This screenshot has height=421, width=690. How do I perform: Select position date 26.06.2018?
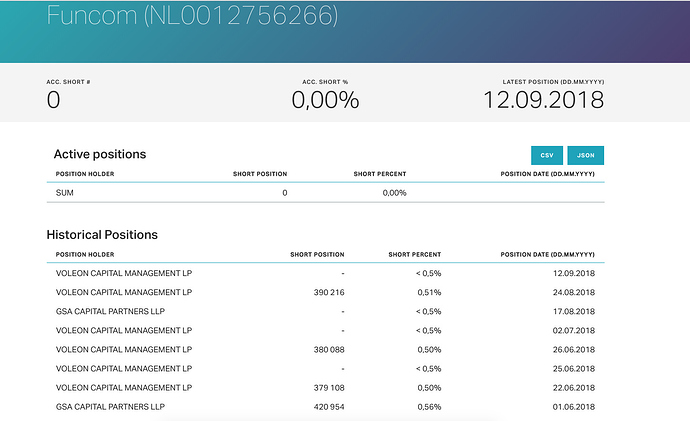click(574, 350)
